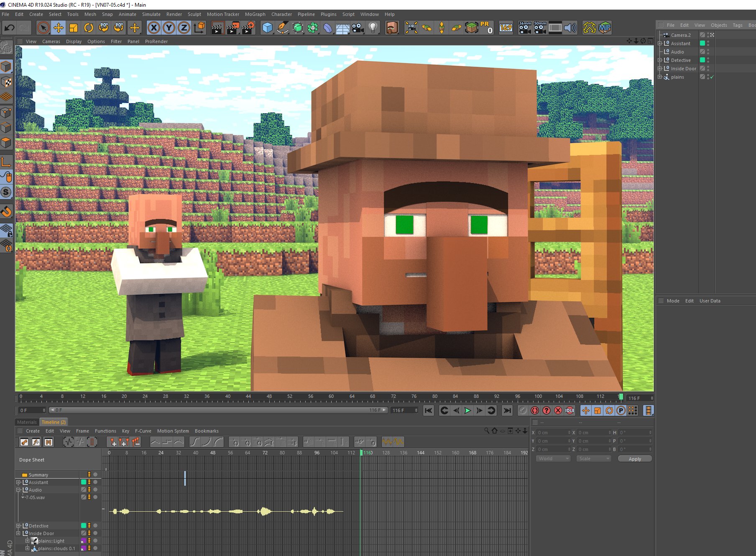Click Play Forwards green button
The image size is (756, 556).
click(x=467, y=410)
